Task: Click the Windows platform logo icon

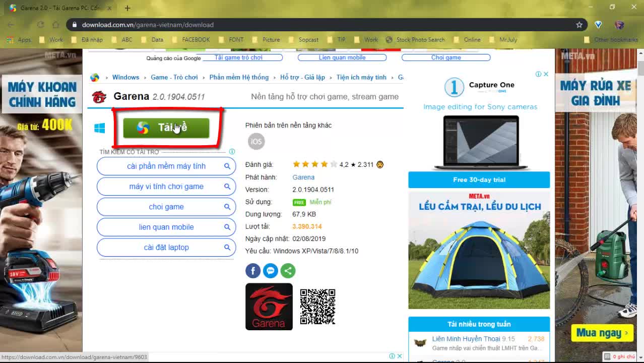Action: click(x=100, y=128)
